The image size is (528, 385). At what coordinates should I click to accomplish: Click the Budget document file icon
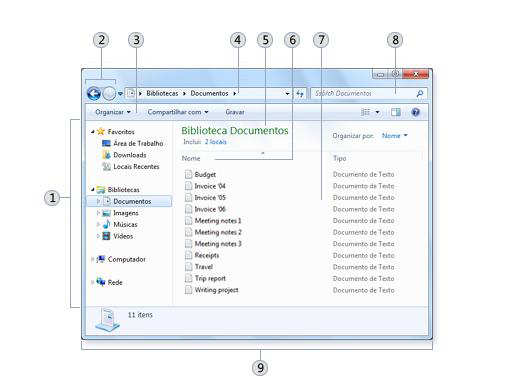tap(188, 174)
